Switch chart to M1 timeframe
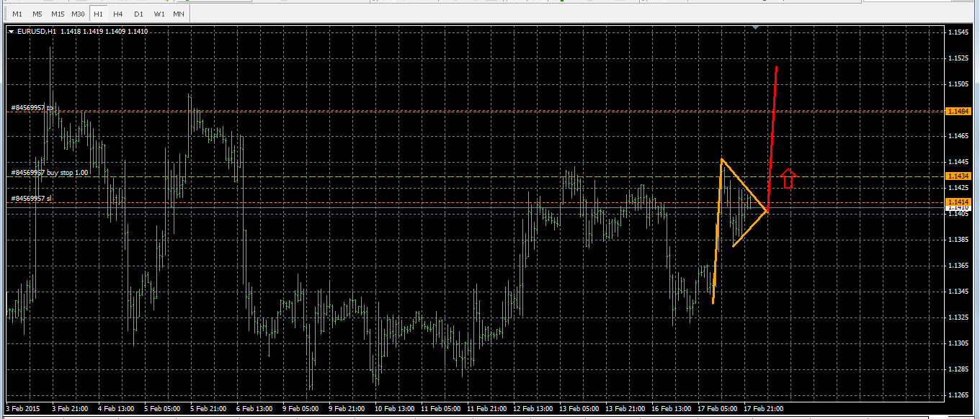Viewport: 980px width, 419px height. (x=17, y=14)
